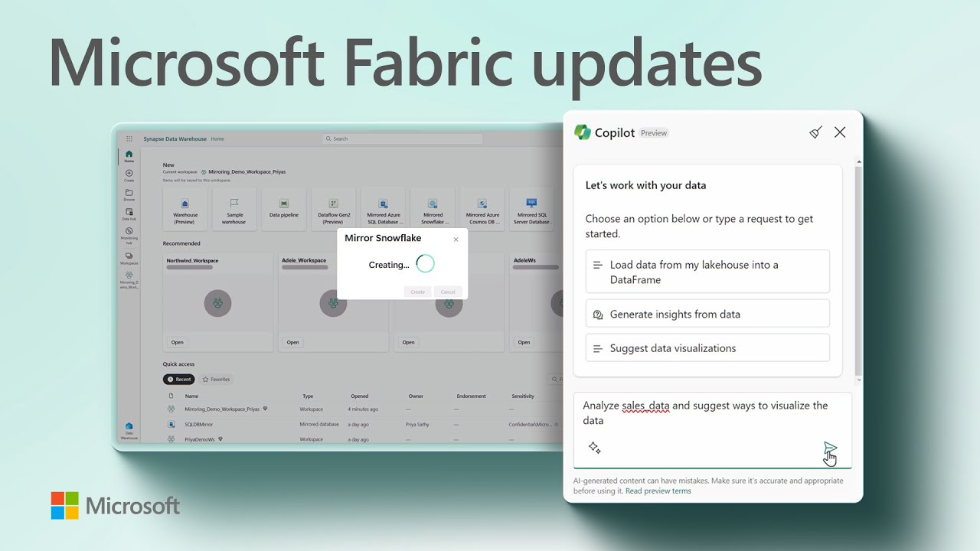Click Create in the Mirror Snowflake dialog

pos(417,292)
